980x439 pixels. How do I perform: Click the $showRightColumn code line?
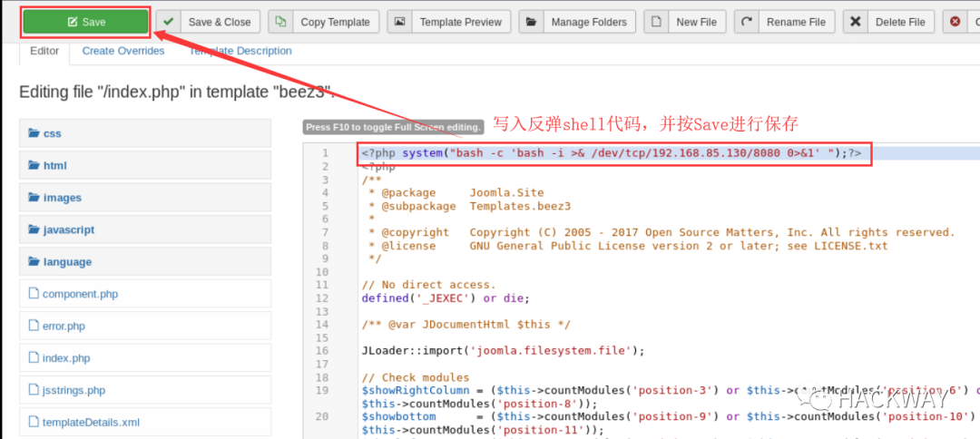[670, 396]
